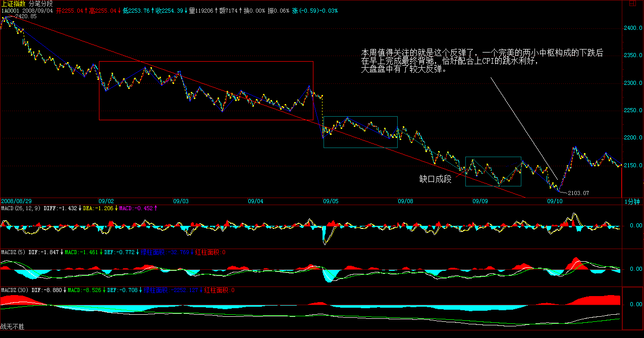Click the 09/10 date marker
Screen dimensions: 644x338
pyautogui.click(x=555, y=201)
